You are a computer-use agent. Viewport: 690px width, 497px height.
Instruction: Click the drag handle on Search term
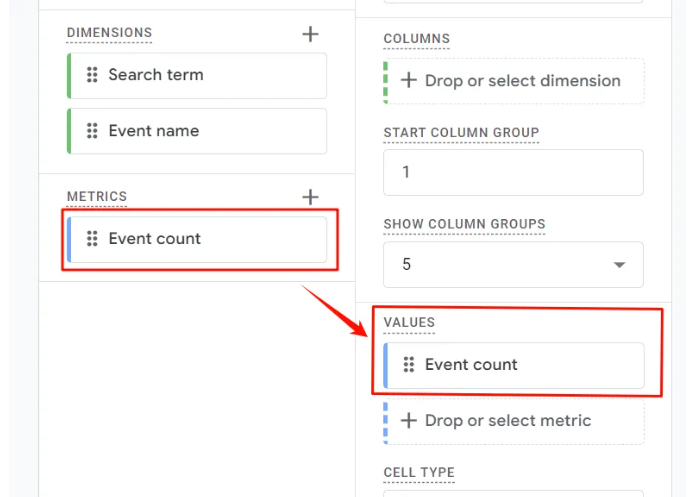pyautogui.click(x=92, y=75)
